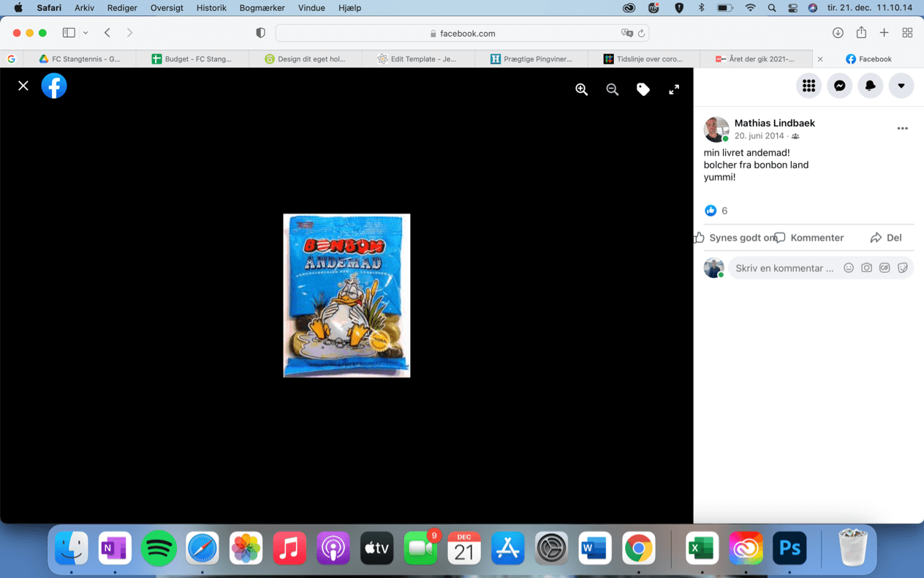
Task: Focus the Skriv en kommentar field
Action: [x=784, y=268]
